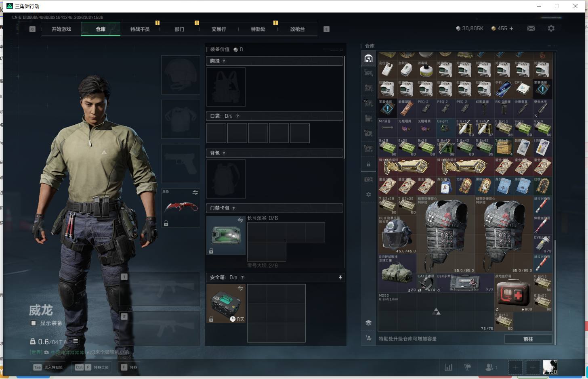Switch to the 开始游戏 tab
The height and width of the screenshot is (379, 588).
[x=61, y=29]
